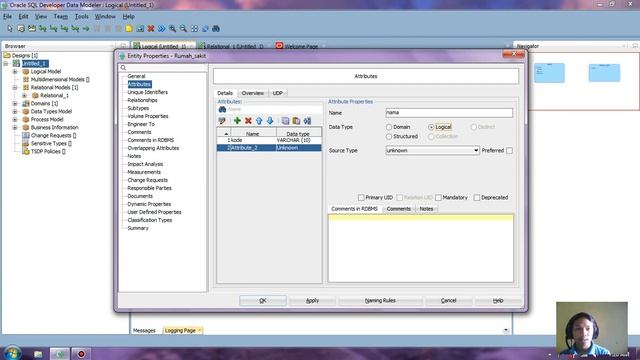Click the attribute Name input field
640x360 pixels.
click(x=449, y=113)
